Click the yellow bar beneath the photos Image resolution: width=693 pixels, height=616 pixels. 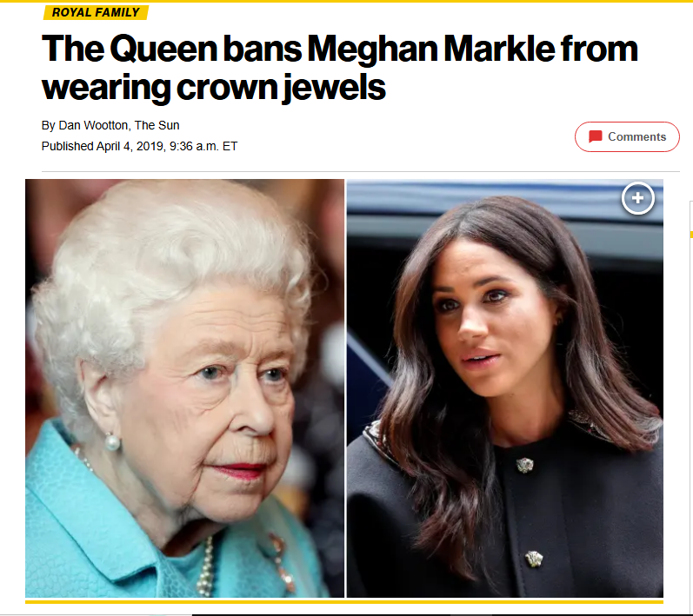click(344, 601)
